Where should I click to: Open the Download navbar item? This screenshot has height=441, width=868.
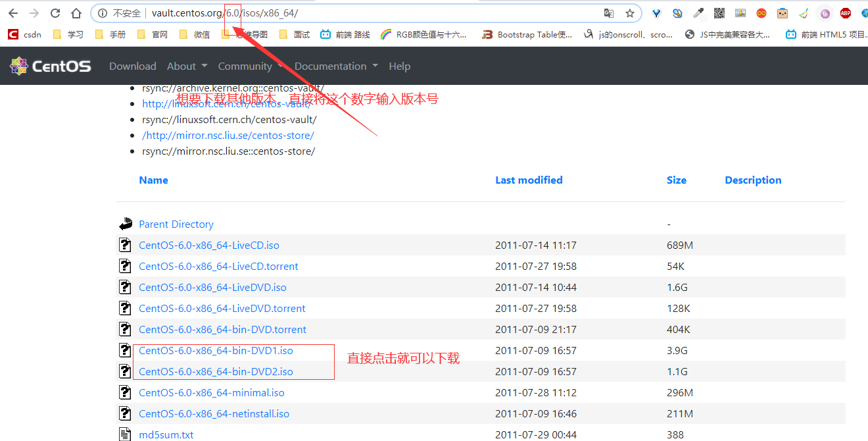(x=133, y=66)
